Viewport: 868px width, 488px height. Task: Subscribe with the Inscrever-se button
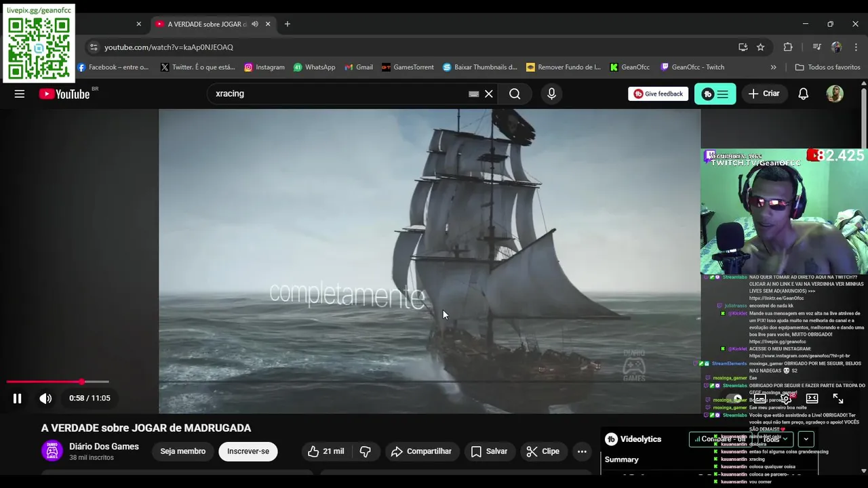(x=248, y=451)
